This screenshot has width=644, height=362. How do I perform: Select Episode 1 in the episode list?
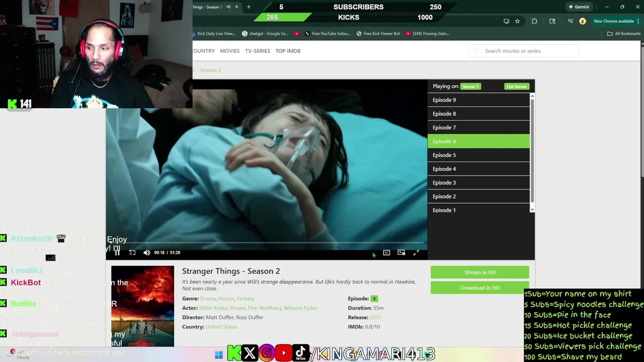tap(478, 210)
